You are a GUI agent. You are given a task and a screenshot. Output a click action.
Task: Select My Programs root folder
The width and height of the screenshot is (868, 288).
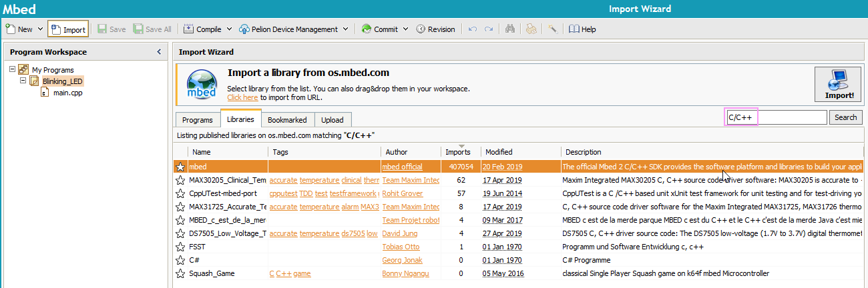[53, 70]
